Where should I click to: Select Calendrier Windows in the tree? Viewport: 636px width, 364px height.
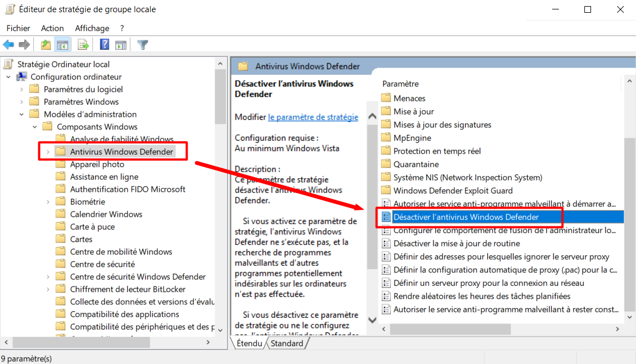(106, 214)
